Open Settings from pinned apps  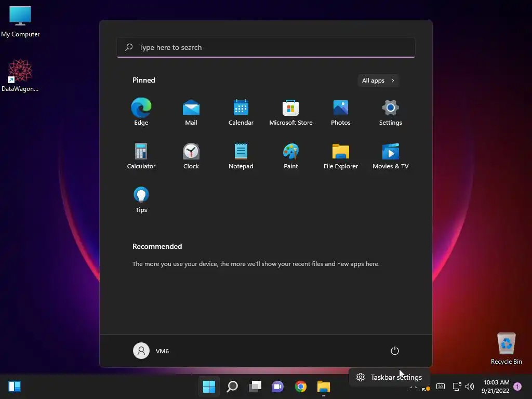click(x=391, y=112)
